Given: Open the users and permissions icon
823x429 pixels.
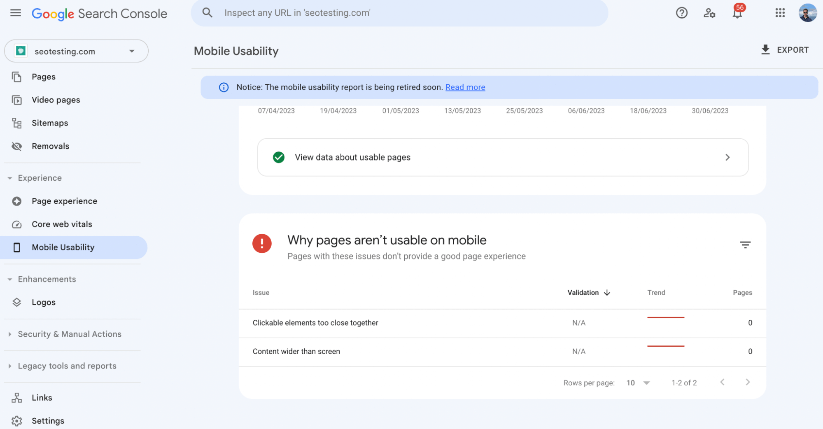Looking at the screenshot, I should click(709, 13).
